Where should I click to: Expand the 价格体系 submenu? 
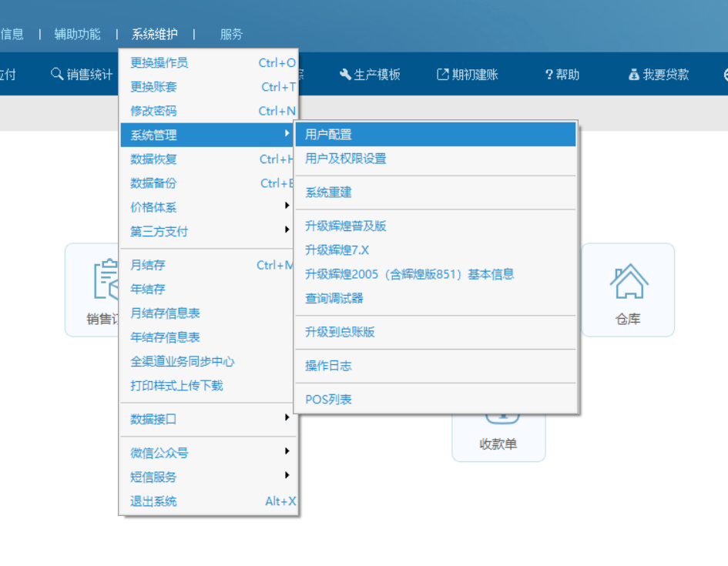[x=208, y=207]
